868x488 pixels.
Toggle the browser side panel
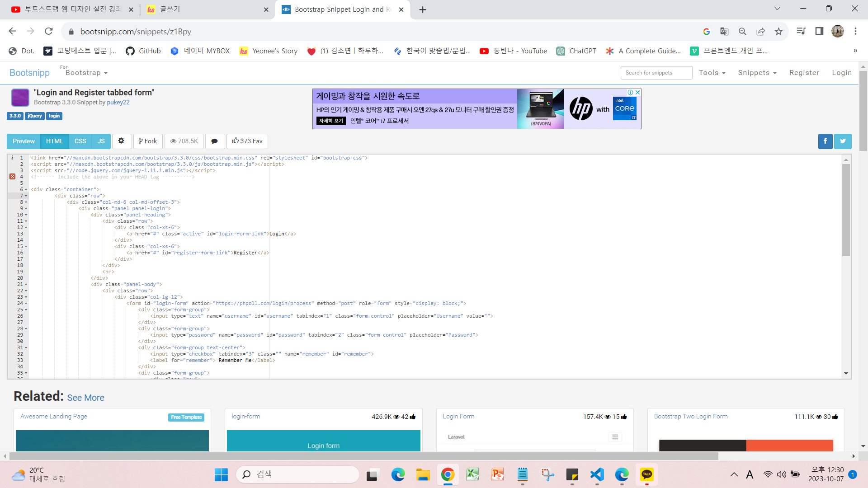click(819, 31)
